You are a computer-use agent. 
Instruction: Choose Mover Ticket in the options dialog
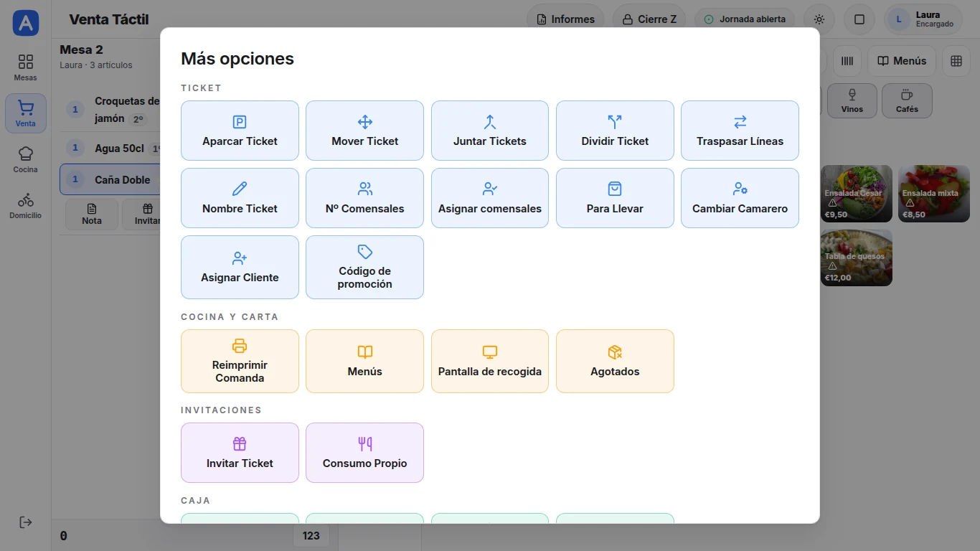pos(364,131)
